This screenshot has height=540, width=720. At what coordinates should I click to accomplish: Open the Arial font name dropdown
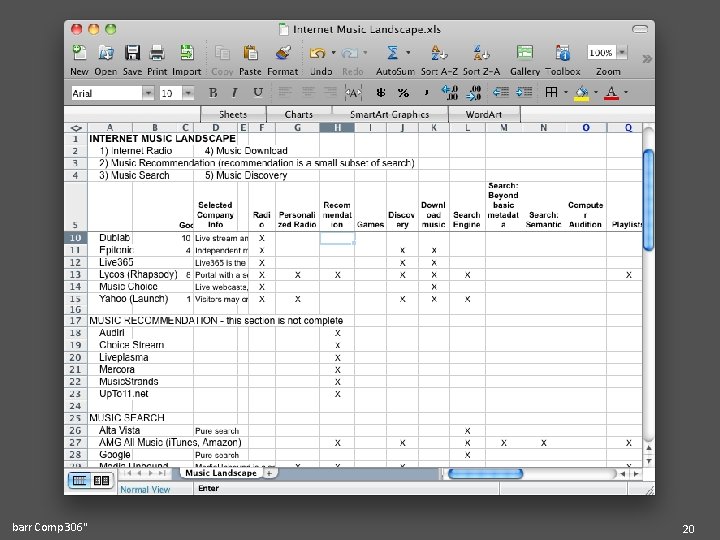(148, 93)
